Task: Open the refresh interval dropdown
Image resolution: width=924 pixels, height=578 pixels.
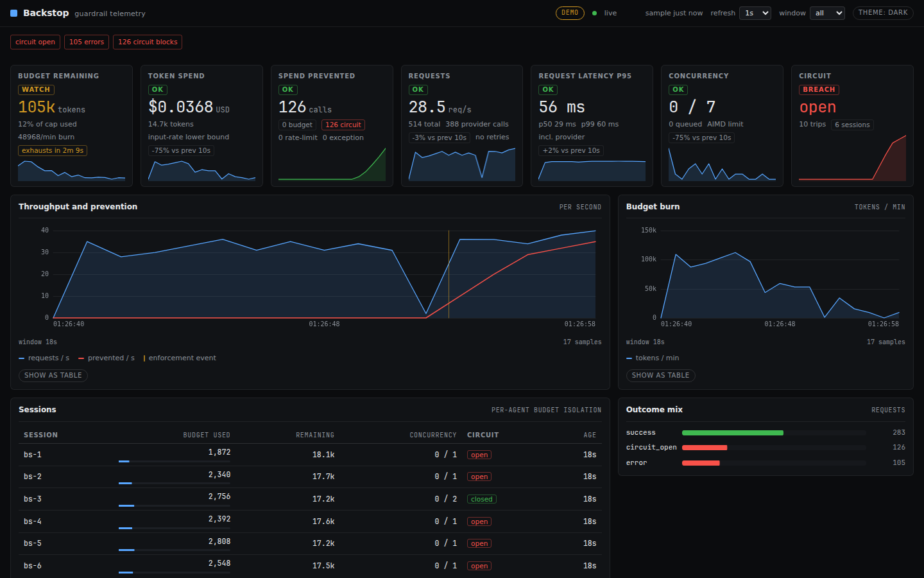Action: (x=755, y=13)
